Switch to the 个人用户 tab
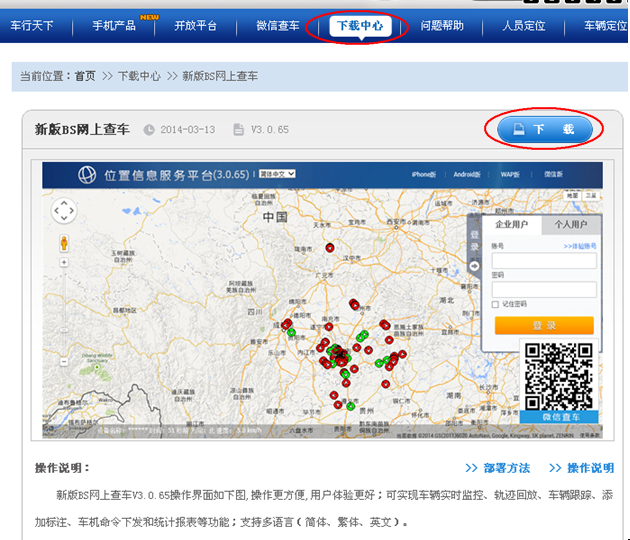Viewport: 630px width, 540px height. (x=571, y=225)
